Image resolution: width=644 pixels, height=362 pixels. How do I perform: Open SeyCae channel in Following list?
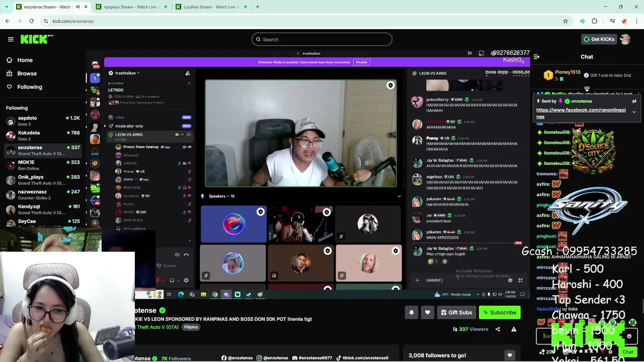coord(42,222)
